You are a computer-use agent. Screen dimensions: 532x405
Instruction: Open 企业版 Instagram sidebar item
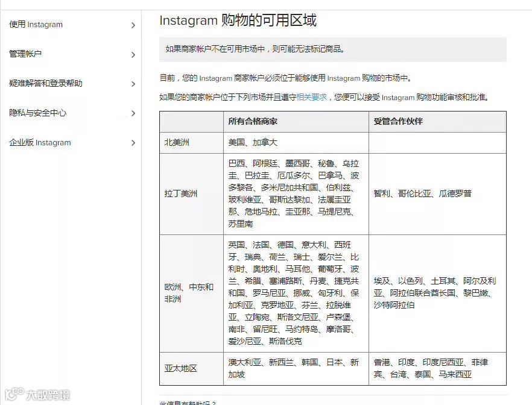(40, 142)
